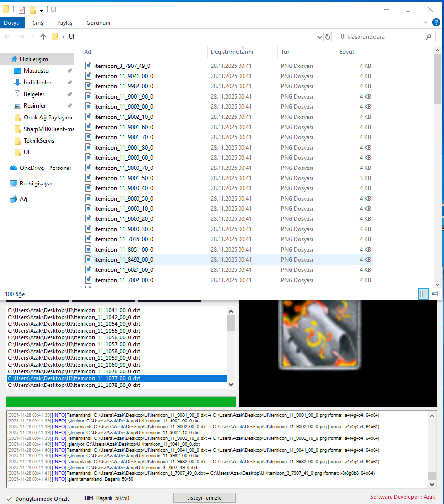This screenshot has width=444, height=504.
Task: Select highlighted file itemicon_11_8492_00_0
Action: click(x=228, y=260)
